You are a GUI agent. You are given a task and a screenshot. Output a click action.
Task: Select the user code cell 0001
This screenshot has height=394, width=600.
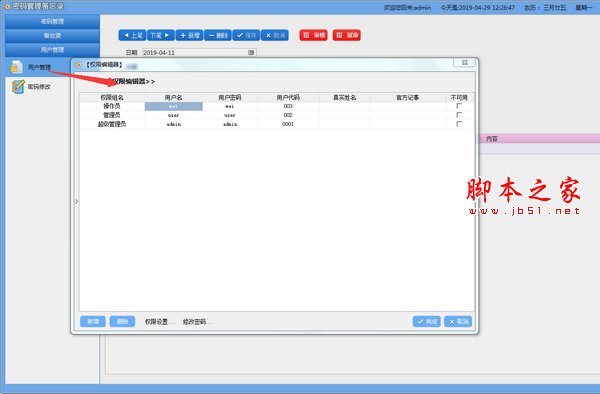pos(288,124)
